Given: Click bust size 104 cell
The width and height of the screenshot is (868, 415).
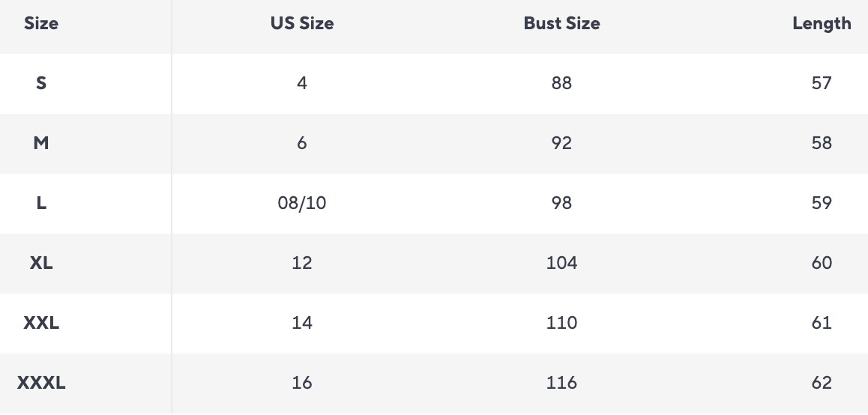Looking at the screenshot, I should 561,263.
